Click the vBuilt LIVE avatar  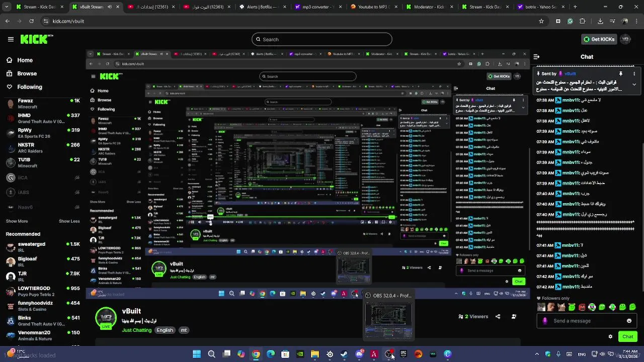click(106, 318)
